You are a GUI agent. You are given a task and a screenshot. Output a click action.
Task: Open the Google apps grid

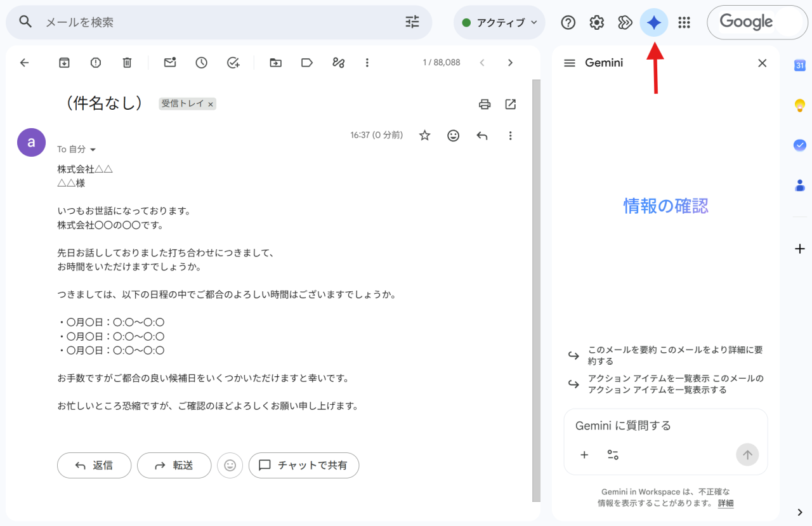tap(684, 22)
